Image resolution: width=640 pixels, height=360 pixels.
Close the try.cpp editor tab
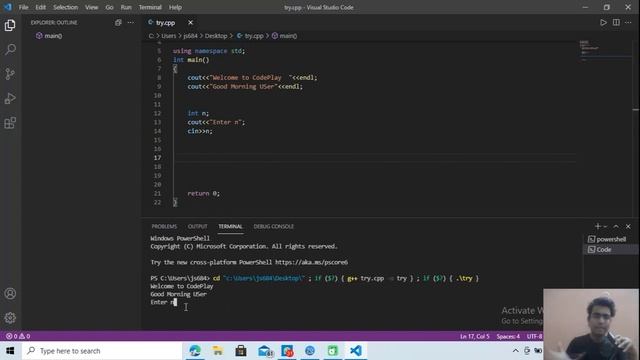click(x=190, y=22)
